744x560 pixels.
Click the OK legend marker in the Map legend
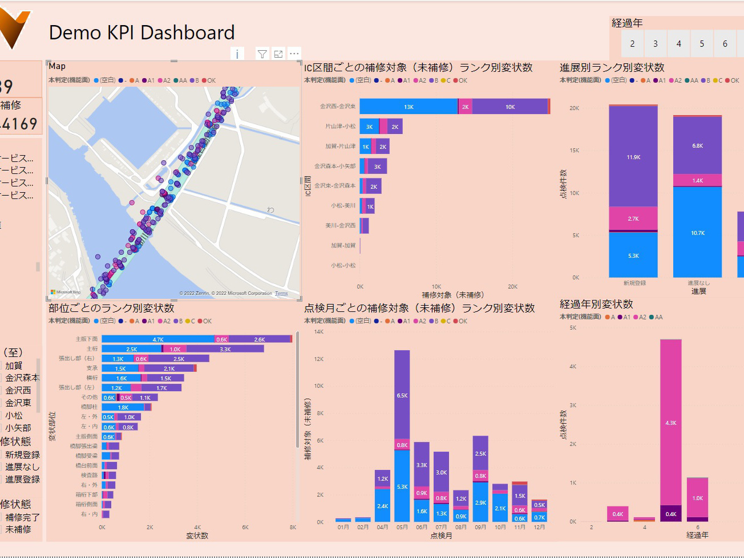204,80
